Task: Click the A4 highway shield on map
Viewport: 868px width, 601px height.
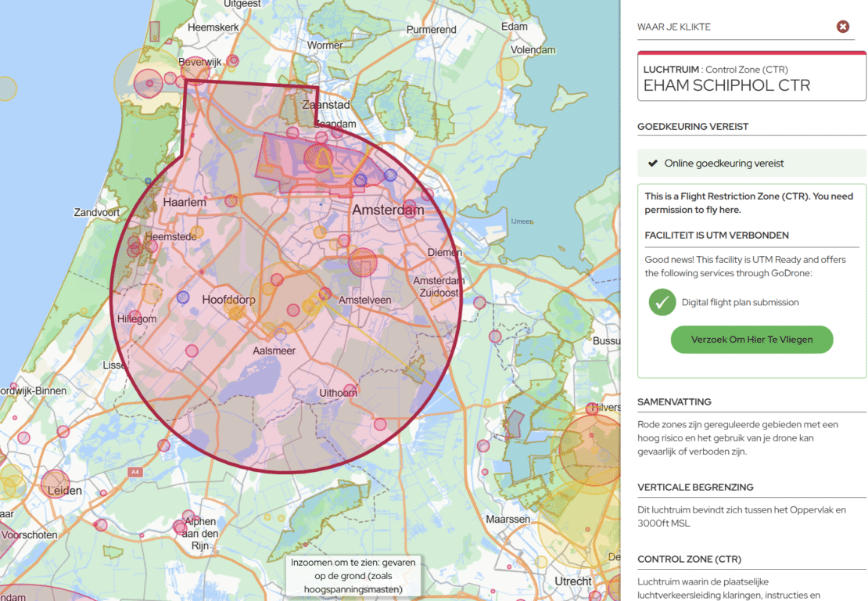Action: [x=135, y=473]
